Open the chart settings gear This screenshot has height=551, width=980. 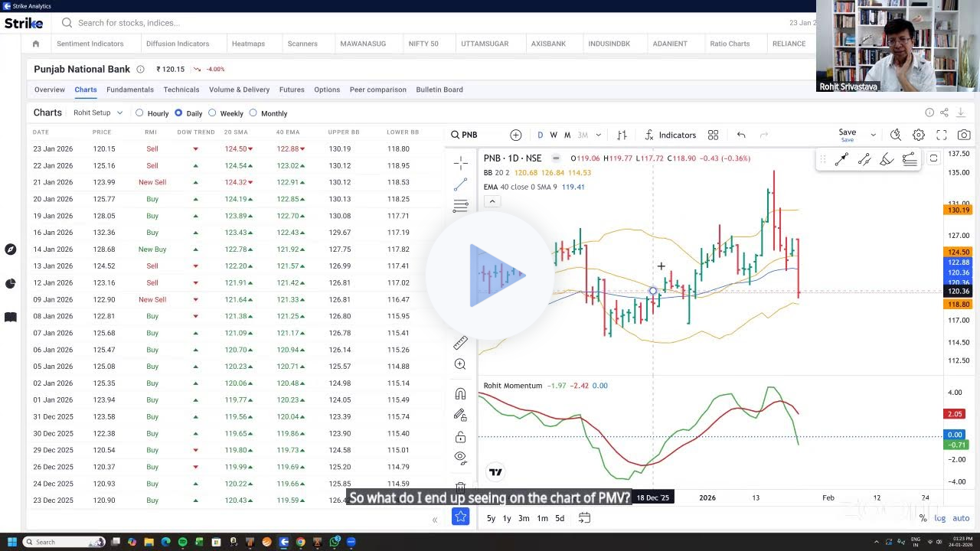917,135
